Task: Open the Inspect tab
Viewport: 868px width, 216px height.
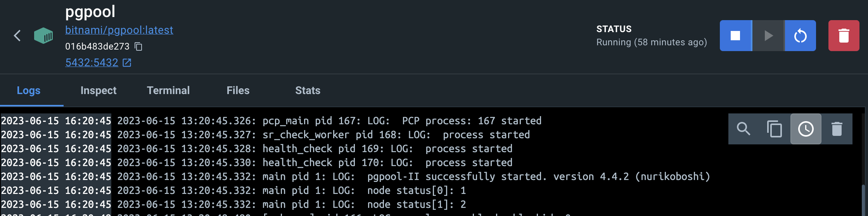Action: tap(99, 91)
